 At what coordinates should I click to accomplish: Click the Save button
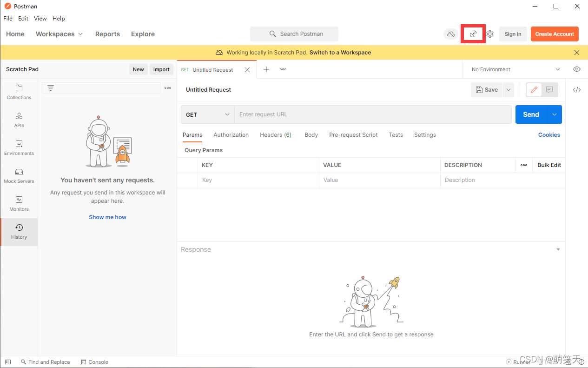click(487, 90)
